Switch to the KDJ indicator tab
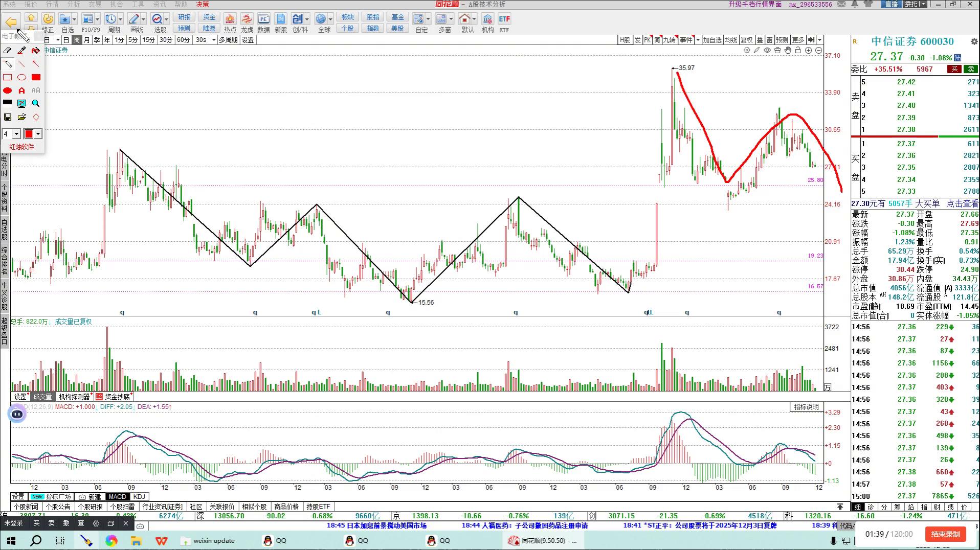The height and width of the screenshot is (550, 980). [x=139, y=497]
